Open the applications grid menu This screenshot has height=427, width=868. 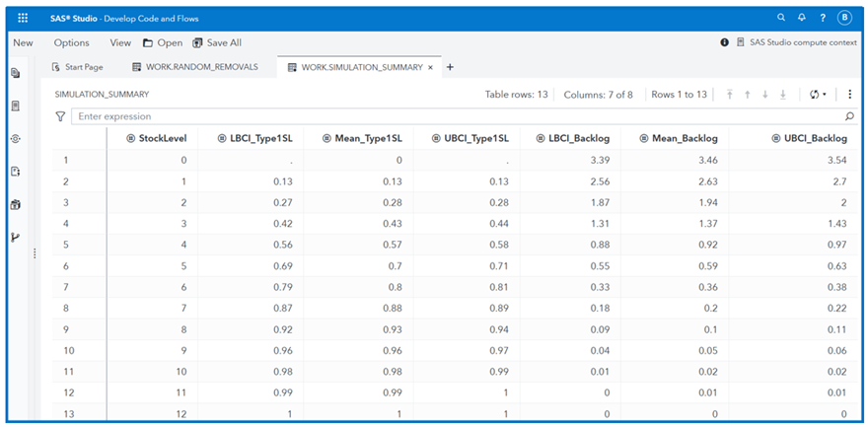[x=23, y=18]
